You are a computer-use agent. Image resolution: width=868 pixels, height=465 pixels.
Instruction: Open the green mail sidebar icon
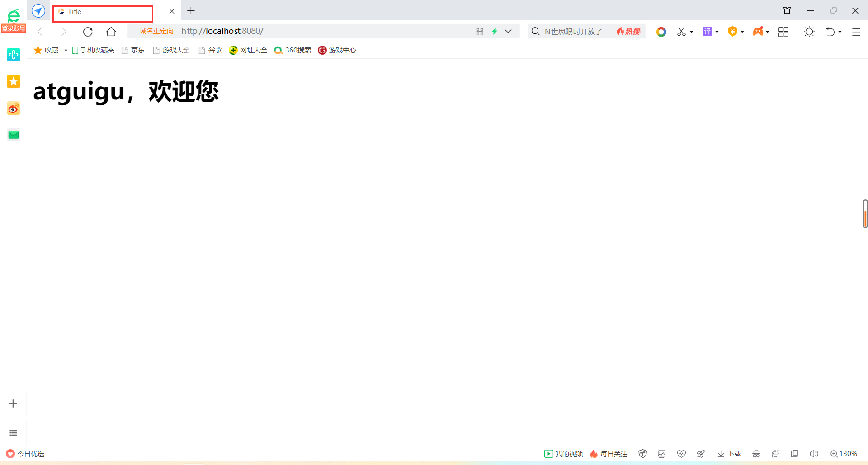14,135
